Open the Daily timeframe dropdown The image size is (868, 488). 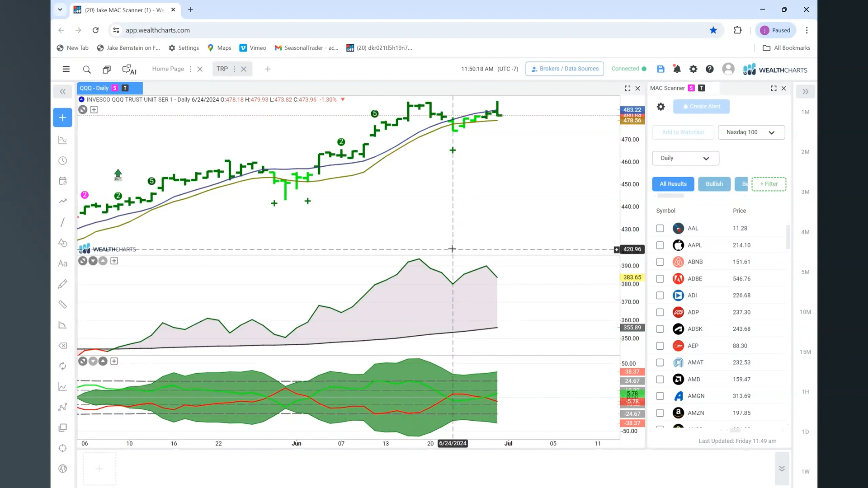point(685,158)
